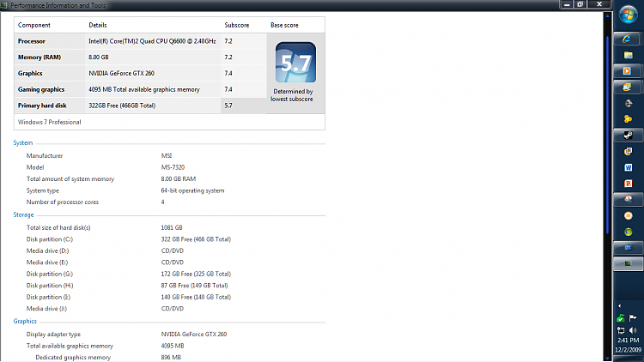This screenshot has width=644, height=362.
Task: Click the Component column header
Action: [34, 25]
